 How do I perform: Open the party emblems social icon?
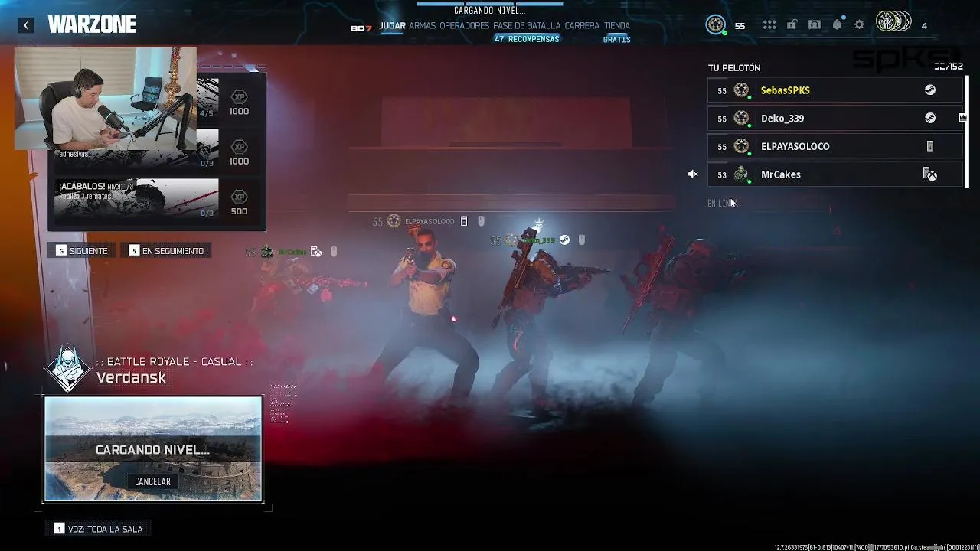coord(893,22)
